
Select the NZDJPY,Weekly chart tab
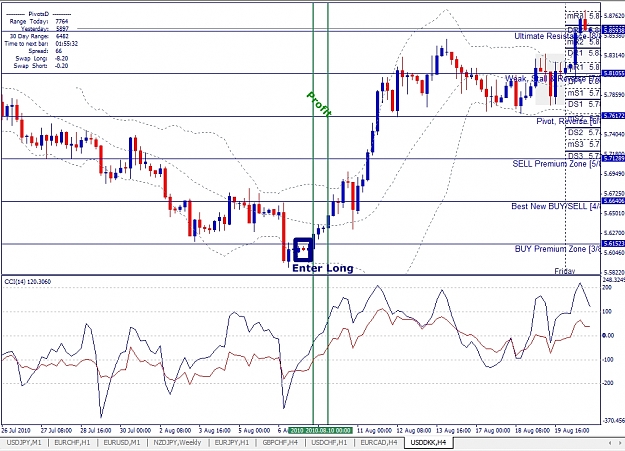177,443
